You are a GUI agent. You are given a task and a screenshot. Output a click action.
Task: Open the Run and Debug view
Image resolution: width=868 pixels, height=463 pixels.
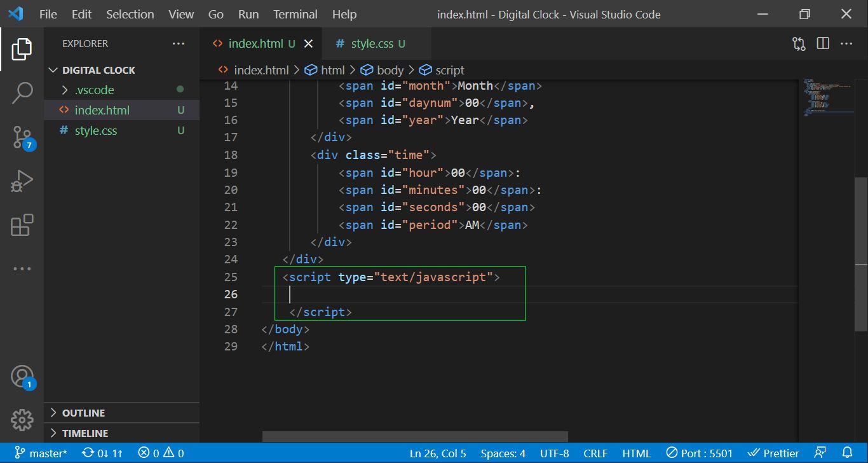pyautogui.click(x=22, y=181)
